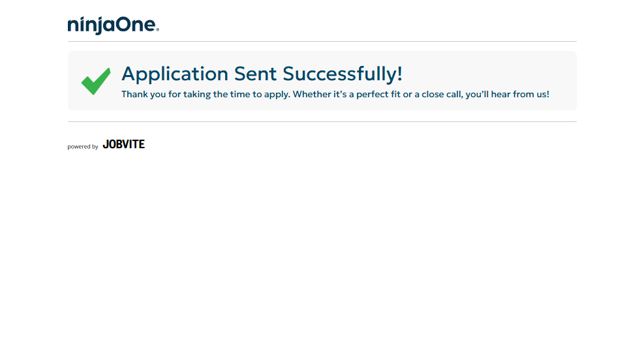Image resolution: width=644 pixels, height=357 pixels.
Task: Click the word "Whether" in the message
Action: (311, 94)
